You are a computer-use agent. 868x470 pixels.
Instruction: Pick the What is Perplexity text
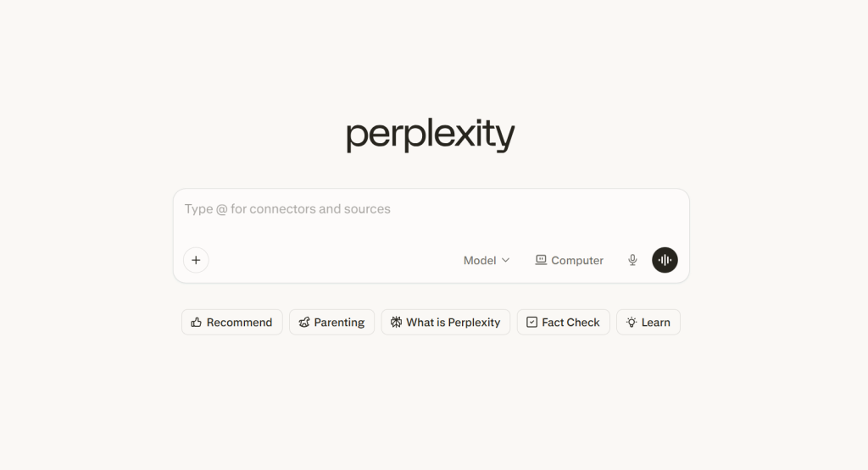point(453,322)
